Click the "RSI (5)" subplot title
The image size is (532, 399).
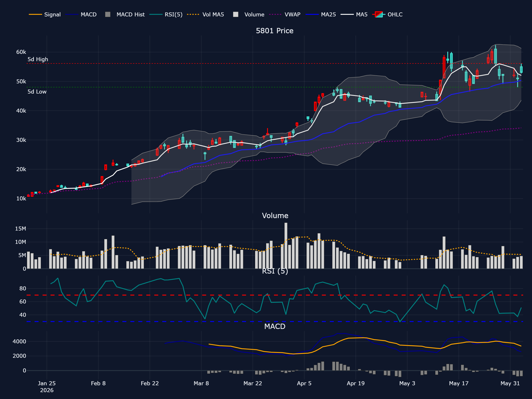coord(275,271)
